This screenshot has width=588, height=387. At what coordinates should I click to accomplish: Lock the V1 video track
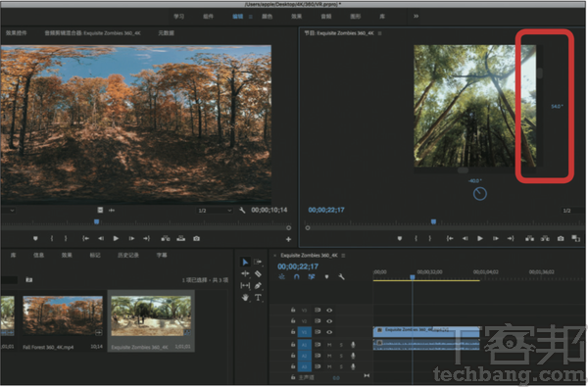(293, 332)
